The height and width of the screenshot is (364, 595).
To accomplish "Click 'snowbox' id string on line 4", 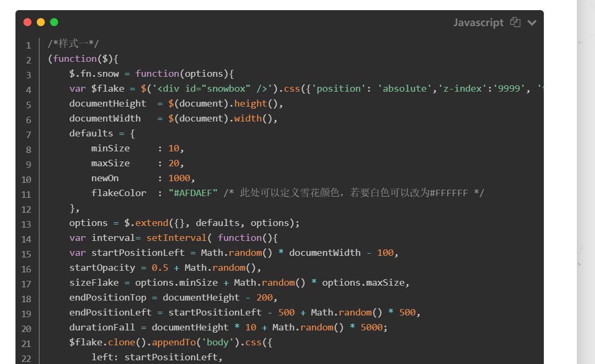I will click(x=226, y=88).
